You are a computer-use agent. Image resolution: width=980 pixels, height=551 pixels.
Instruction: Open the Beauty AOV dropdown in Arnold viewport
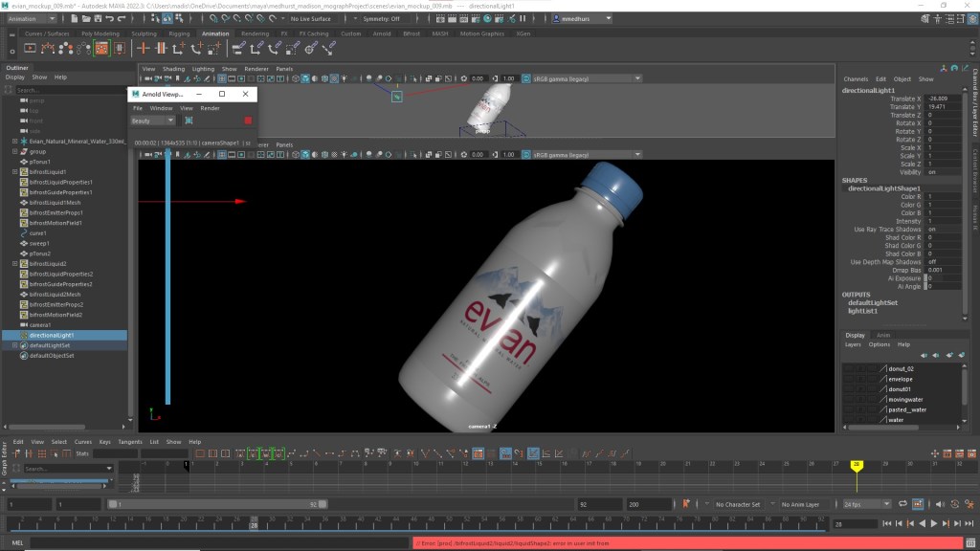(x=153, y=121)
